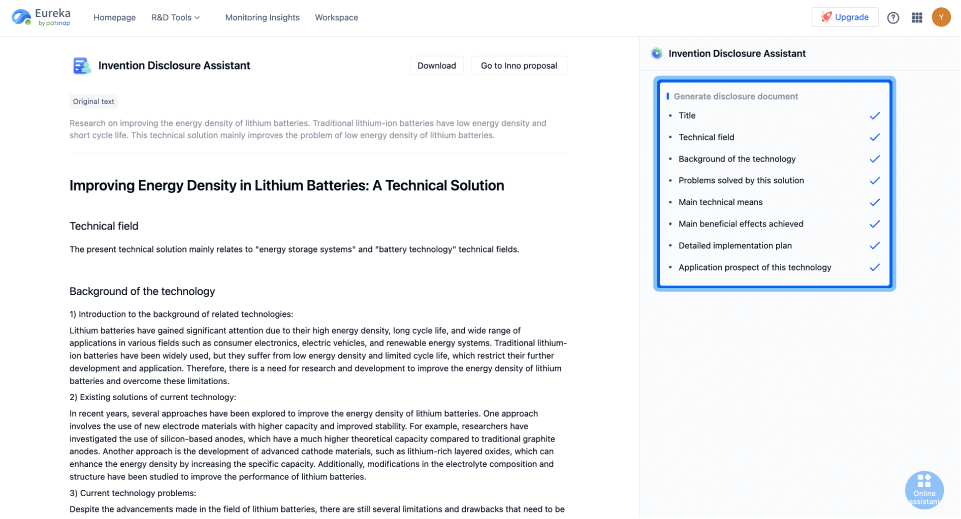This screenshot has height=519, width=961.
Task: Open the Monitoring Insights menu item
Action: click(x=262, y=18)
